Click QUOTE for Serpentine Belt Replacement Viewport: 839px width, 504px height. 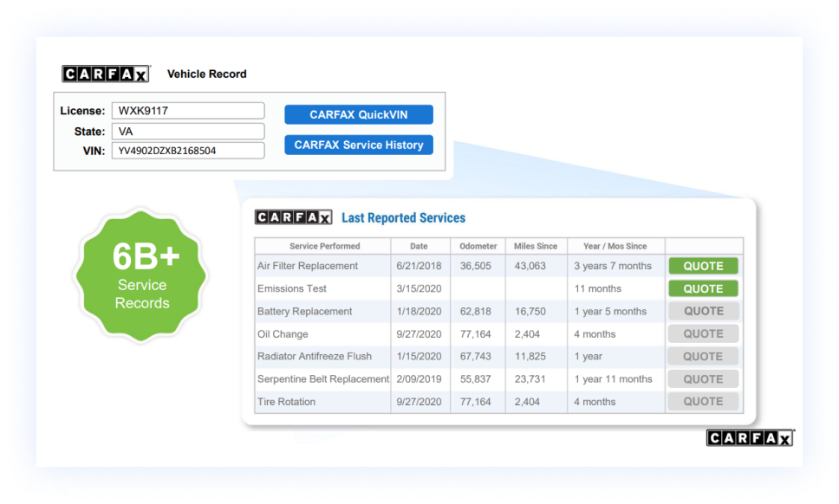[x=703, y=379]
